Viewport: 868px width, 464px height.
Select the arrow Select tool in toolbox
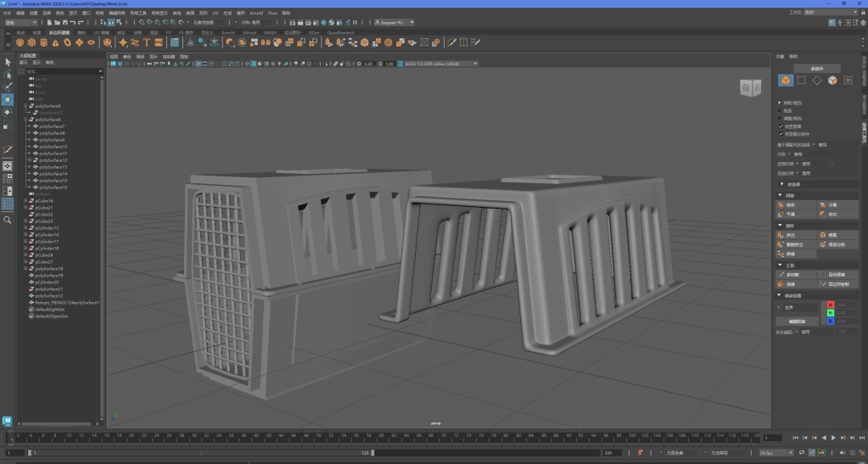[8, 62]
